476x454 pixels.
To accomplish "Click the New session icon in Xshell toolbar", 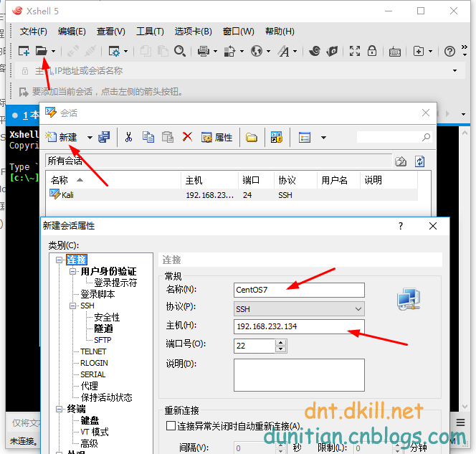I will point(24,51).
